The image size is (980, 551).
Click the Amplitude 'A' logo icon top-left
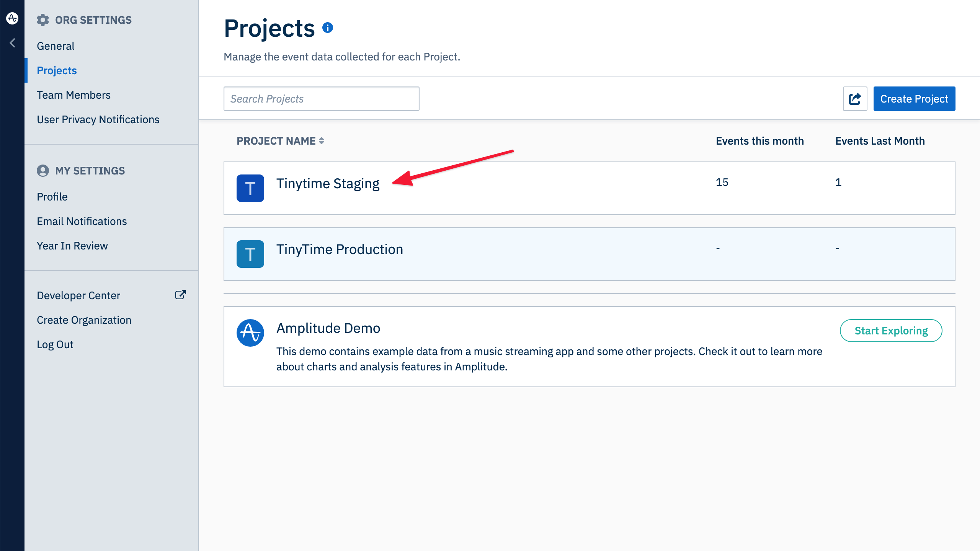click(12, 19)
